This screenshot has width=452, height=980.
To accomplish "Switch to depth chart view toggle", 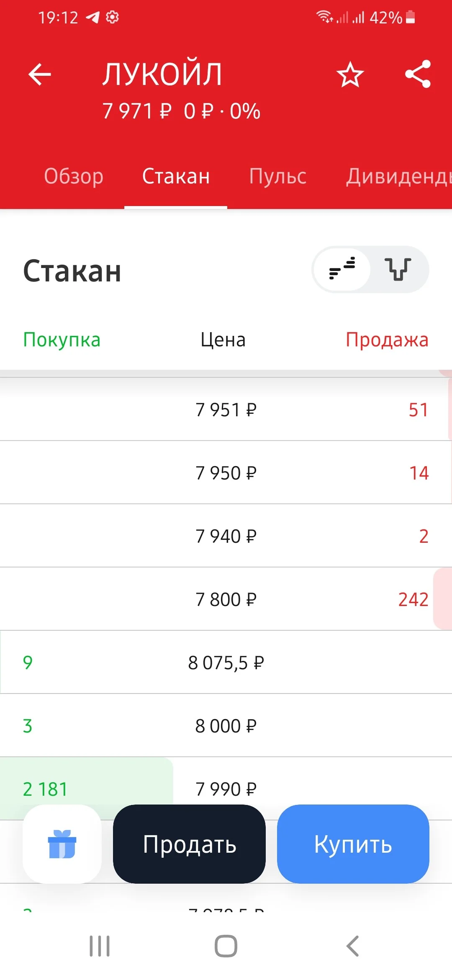I will 398,269.
